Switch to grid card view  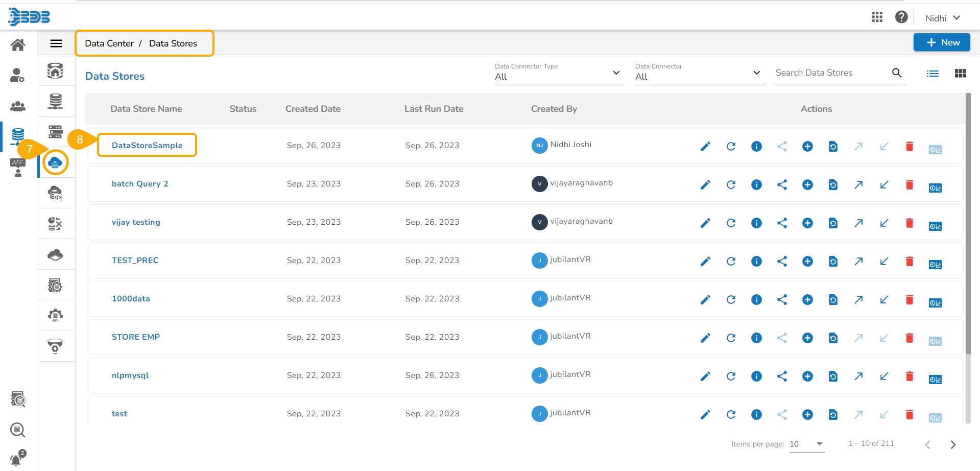(960, 74)
